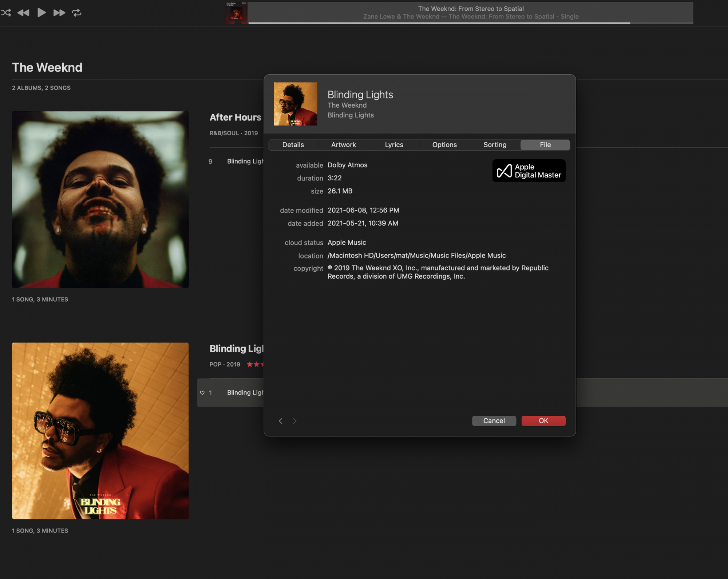Click OK to confirm song info changes
The image size is (728, 579).
coord(543,421)
